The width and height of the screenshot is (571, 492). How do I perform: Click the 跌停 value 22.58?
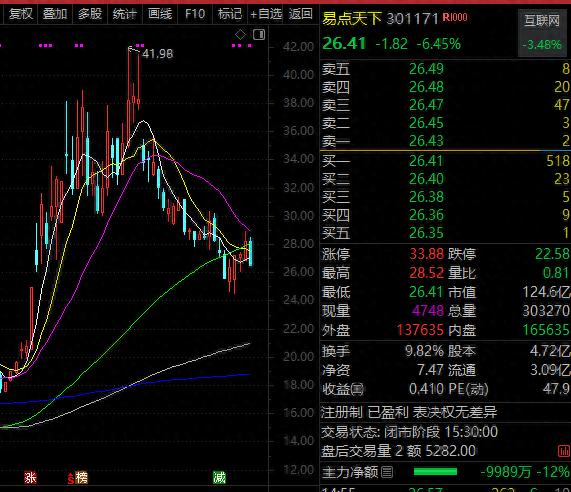(552, 254)
